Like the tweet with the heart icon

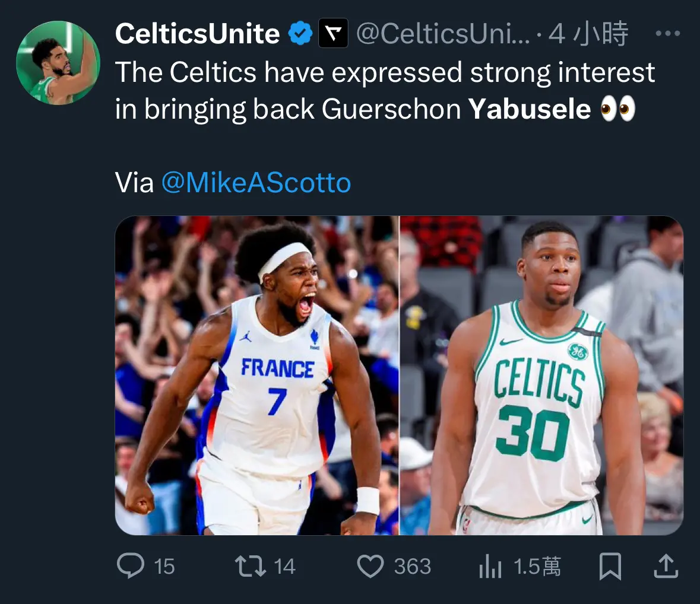370,566
